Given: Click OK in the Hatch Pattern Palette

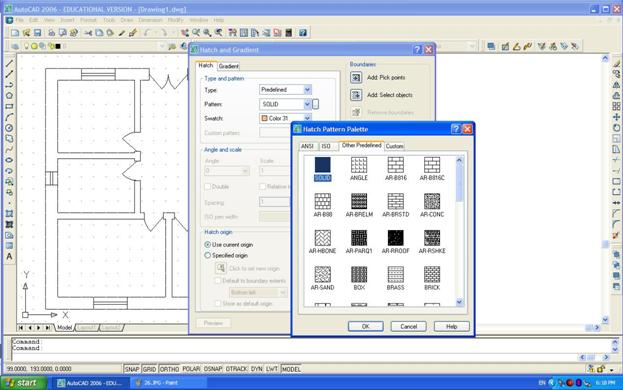Looking at the screenshot, I should click(x=366, y=326).
